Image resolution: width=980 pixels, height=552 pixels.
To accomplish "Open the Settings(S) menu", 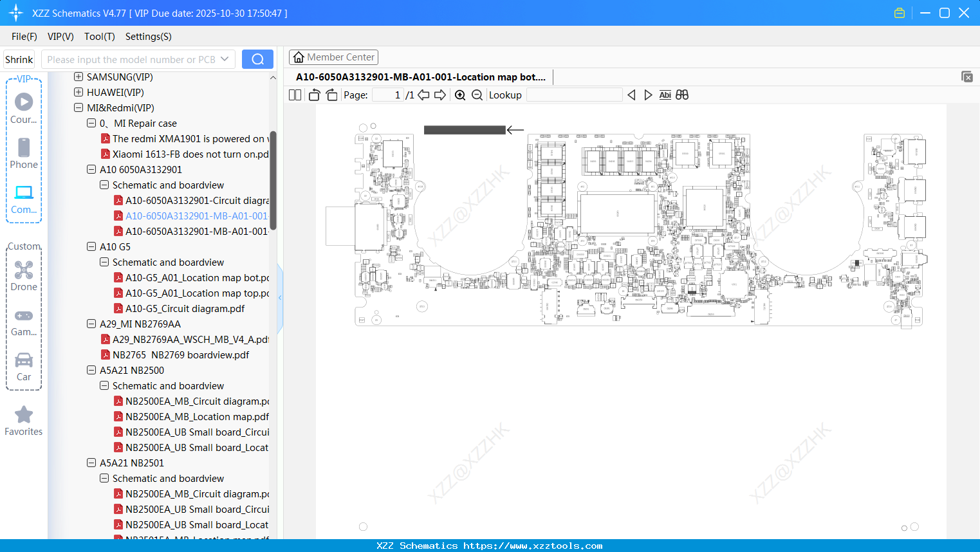I will pos(149,37).
